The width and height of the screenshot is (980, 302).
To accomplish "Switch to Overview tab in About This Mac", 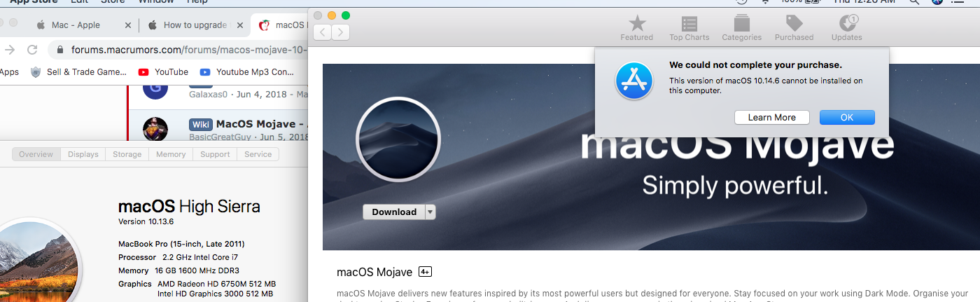I will (36, 154).
